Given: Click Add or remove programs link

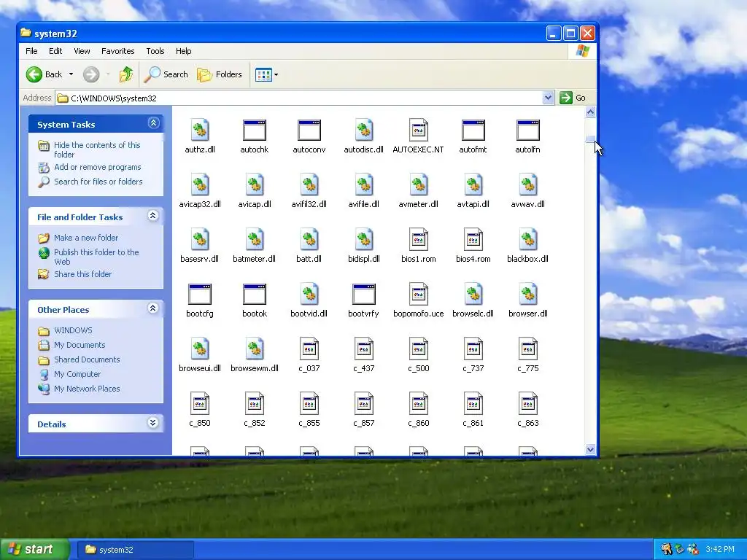Looking at the screenshot, I should click(x=97, y=167).
